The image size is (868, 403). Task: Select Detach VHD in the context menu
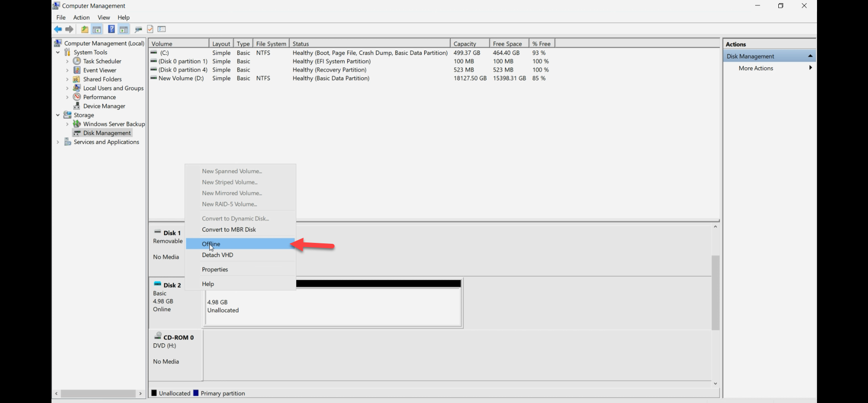pyautogui.click(x=240, y=255)
